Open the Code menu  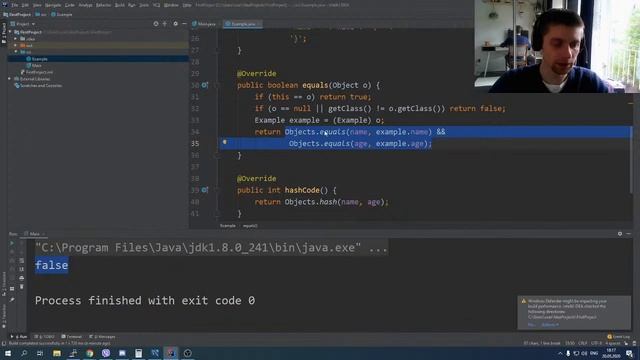(70, 5)
